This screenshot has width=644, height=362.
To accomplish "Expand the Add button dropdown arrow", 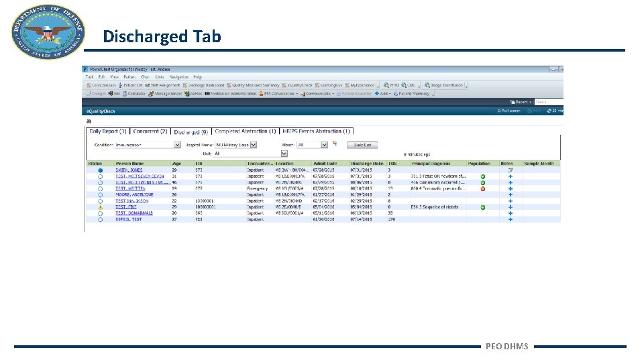I will point(390,94).
